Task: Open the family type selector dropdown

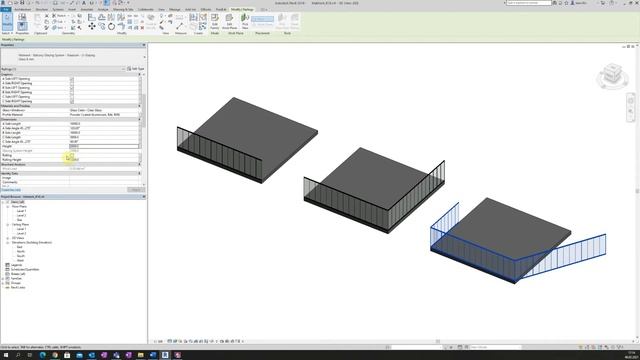Action: click(144, 57)
